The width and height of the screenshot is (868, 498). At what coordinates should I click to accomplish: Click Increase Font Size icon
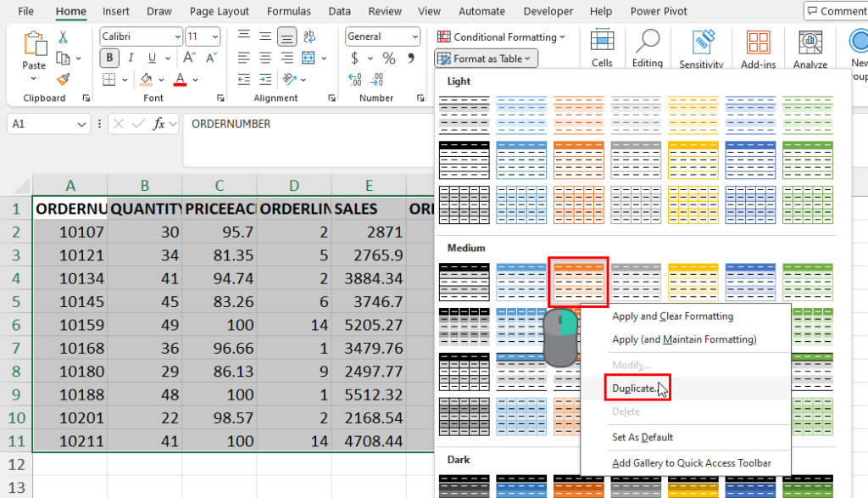pyautogui.click(x=189, y=58)
